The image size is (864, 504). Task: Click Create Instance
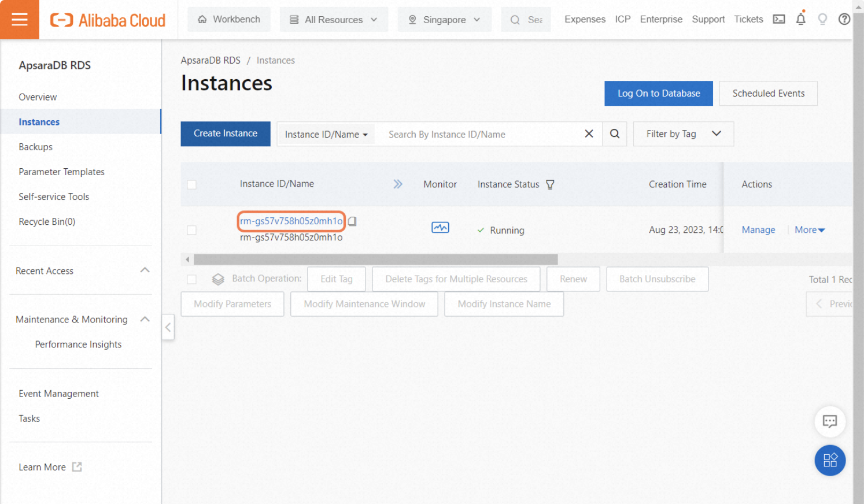[x=226, y=134]
